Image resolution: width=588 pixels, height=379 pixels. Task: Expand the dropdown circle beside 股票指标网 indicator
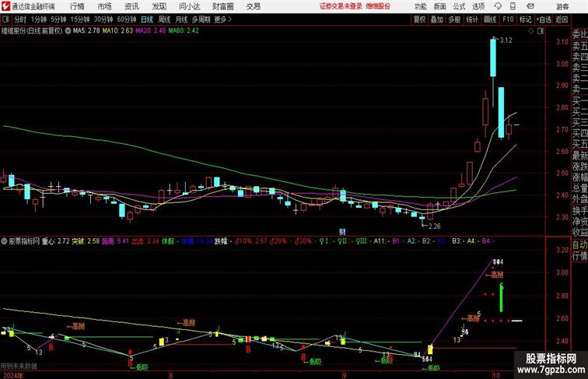point(4,241)
